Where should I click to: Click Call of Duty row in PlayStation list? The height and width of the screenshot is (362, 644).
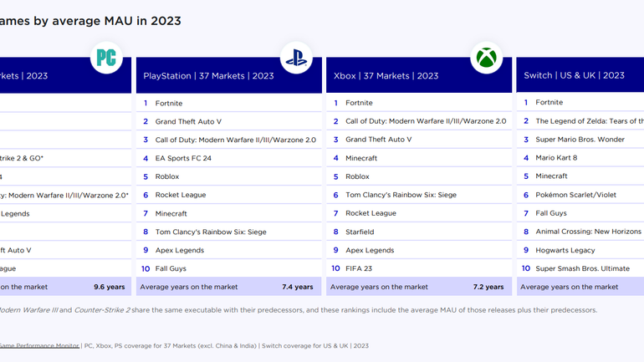[x=229, y=140]
